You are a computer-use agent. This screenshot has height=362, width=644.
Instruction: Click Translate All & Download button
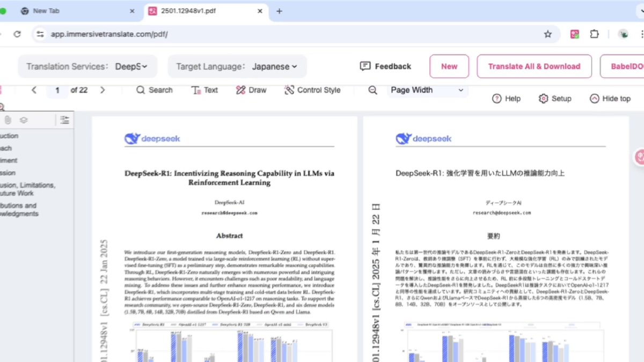pyautogui.click(x=534, y=67)
